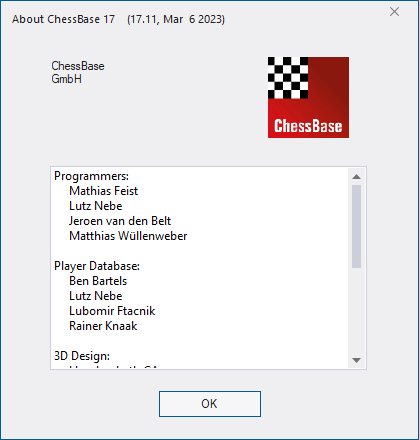419x440 pixels.
Task: Click on the name 'Ben Bartels'
Action: click(x=98, y=281)
